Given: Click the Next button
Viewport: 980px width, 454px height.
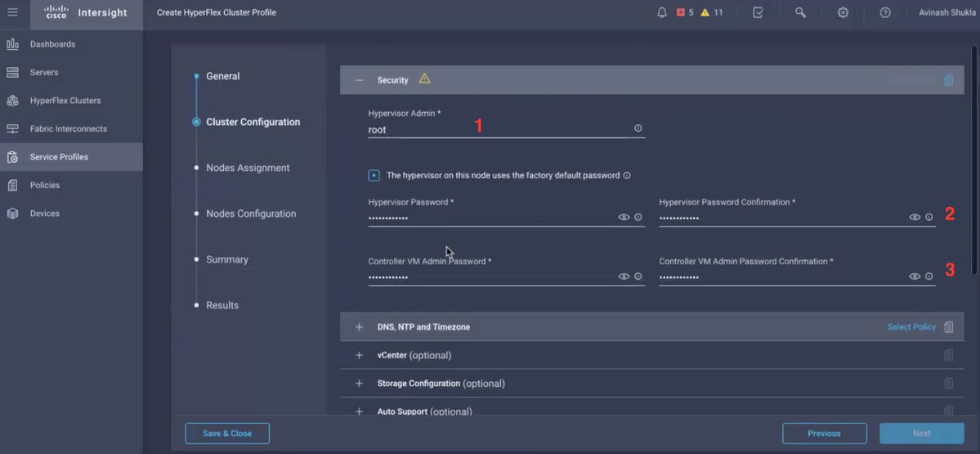Looking at the screenshot, I should pyautogui.click(x=922, y=434).
